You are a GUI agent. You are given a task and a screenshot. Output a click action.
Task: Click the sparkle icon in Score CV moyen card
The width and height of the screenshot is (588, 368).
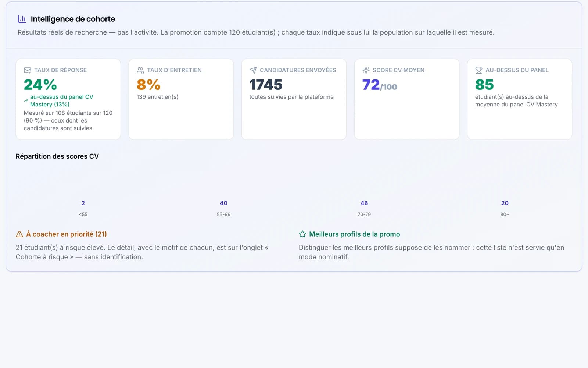point(366,70)
